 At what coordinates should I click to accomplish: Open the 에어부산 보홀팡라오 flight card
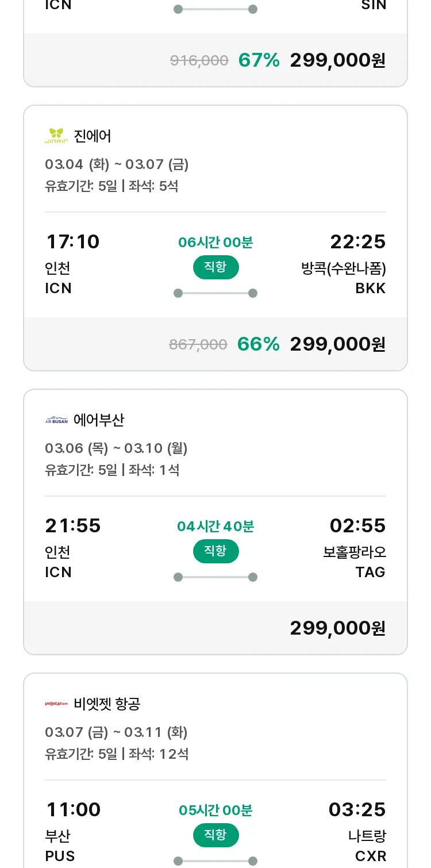[215, 522]
